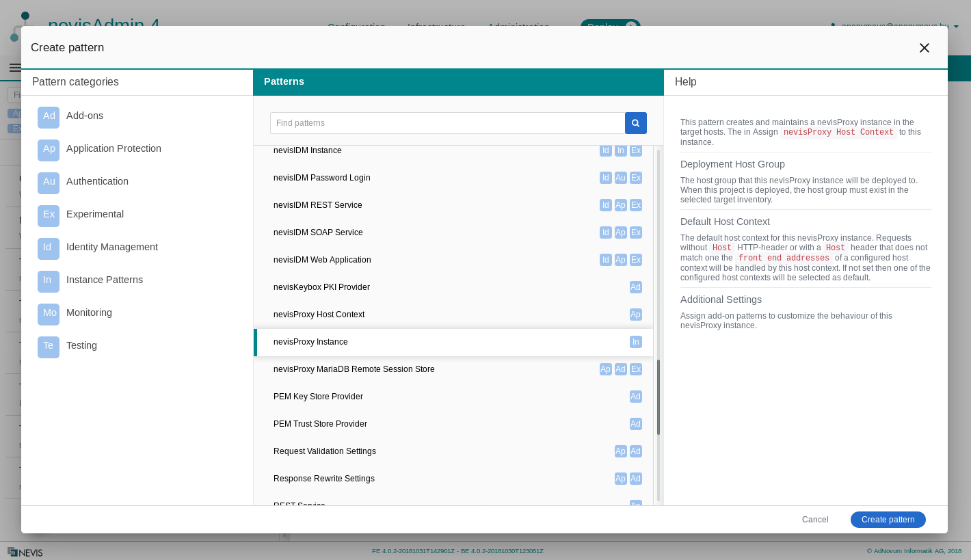The height and width of the screenshot is (560, 971).
Task: Select the nevisIDM SOAP Service pattern name
Action: 319,232
